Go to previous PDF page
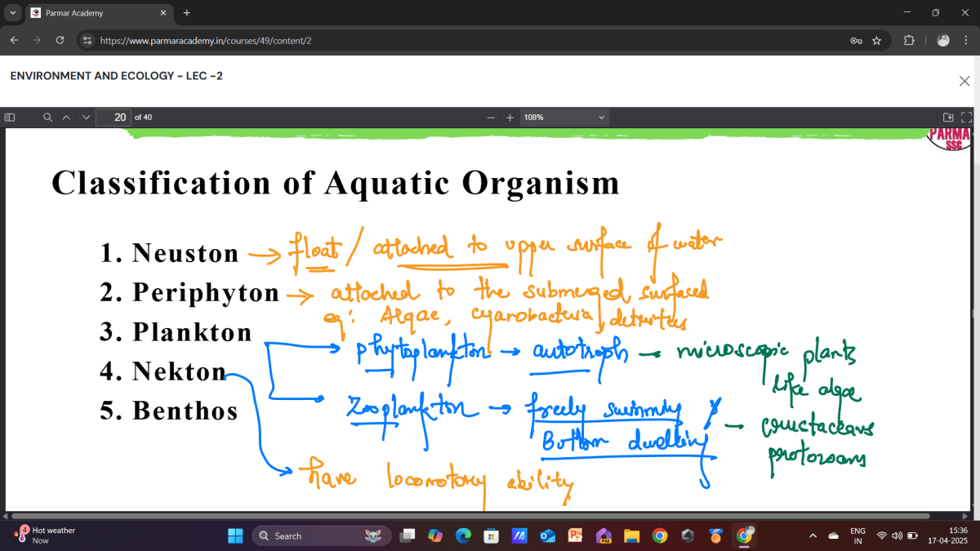The width and height of the screenshot is (980, 551). [67, 118]
